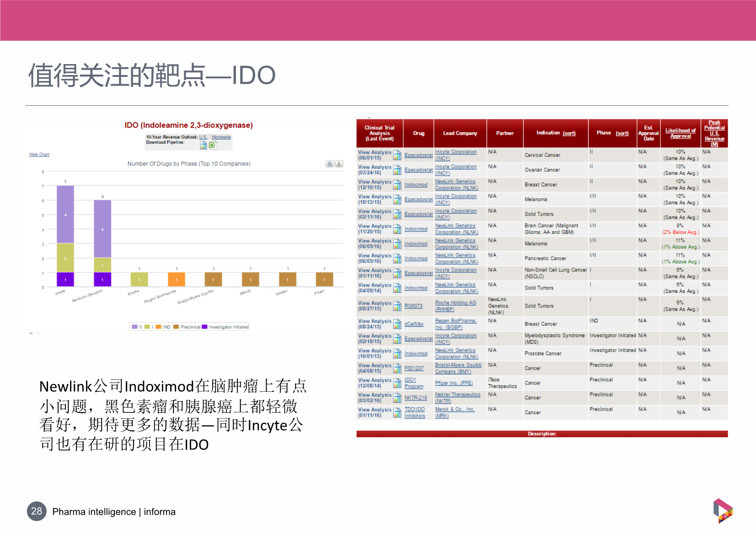Sort table by Phase

(x=622, y=133)
